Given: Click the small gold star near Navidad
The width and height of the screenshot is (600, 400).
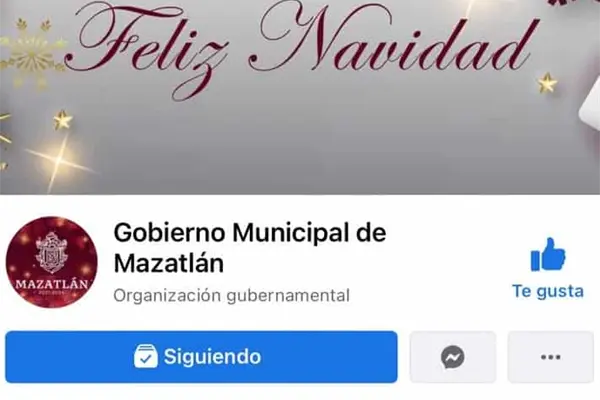Looking at the screenshot, I should coord(547,83).
